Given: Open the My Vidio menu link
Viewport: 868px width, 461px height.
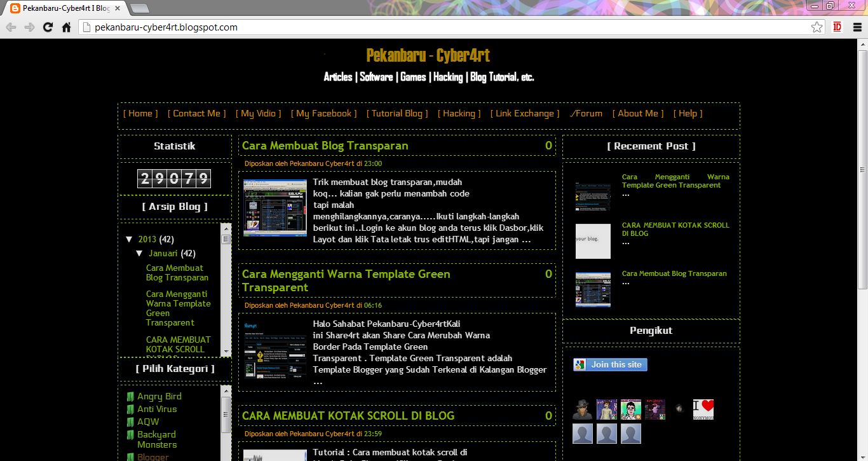Looking at the screenshot, I should point(258,113).
